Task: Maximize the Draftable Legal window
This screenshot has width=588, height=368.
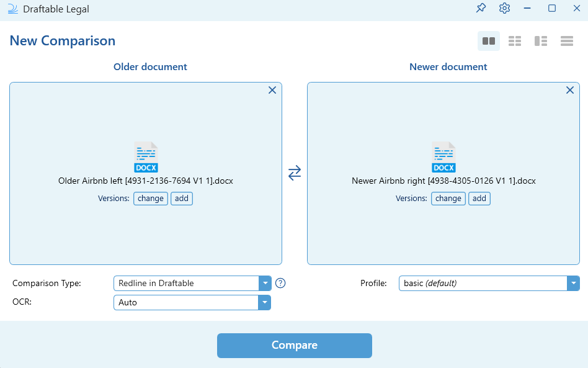Action: point(552,8)
